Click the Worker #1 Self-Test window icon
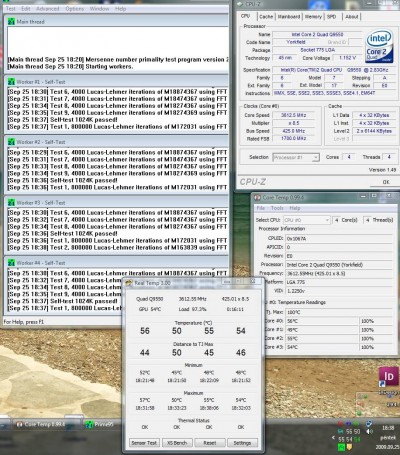 click(11, 82)
